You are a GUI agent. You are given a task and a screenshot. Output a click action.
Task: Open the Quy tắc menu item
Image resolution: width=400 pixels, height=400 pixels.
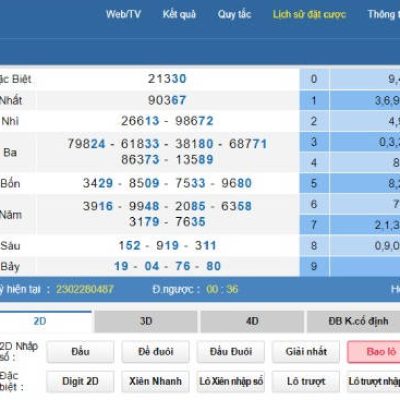234,14
